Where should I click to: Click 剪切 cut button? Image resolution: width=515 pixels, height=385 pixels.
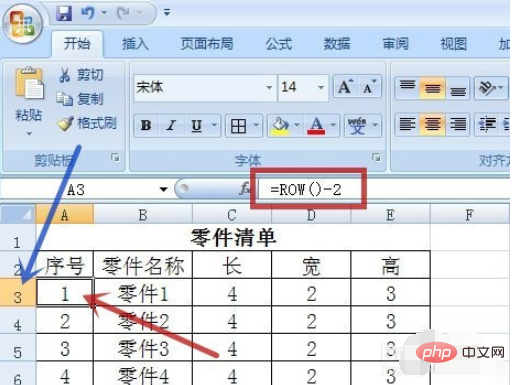tap(81, 75)
